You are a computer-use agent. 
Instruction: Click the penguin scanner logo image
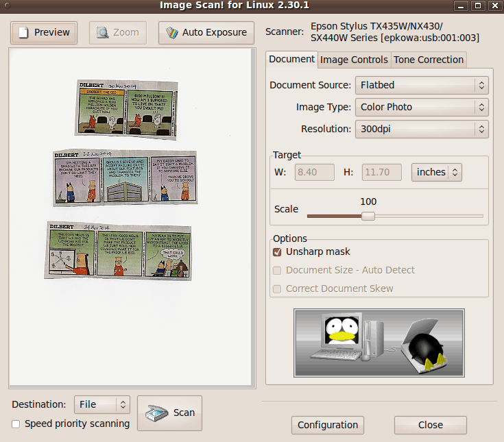(x=379, y=343)
